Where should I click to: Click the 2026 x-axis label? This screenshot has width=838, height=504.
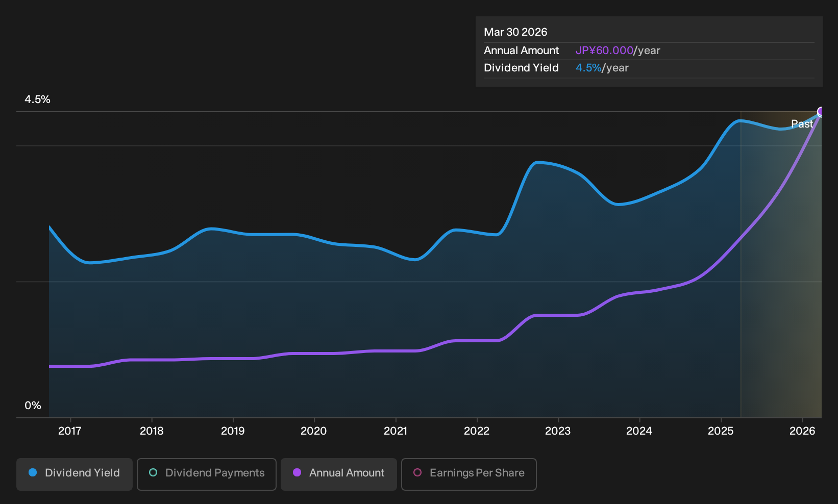coord(802,431)
